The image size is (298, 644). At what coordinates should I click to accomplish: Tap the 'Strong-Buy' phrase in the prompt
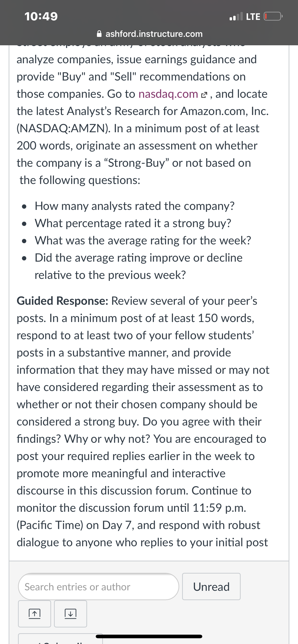pyautogui.click(x=137, y=163)
